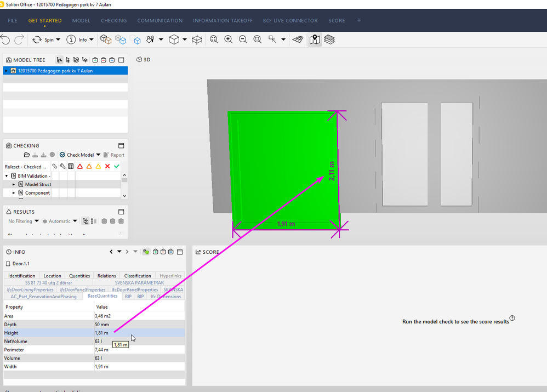Open the Quantities tab in Info
Screen dimensions: 547x392
click(79, 276)
